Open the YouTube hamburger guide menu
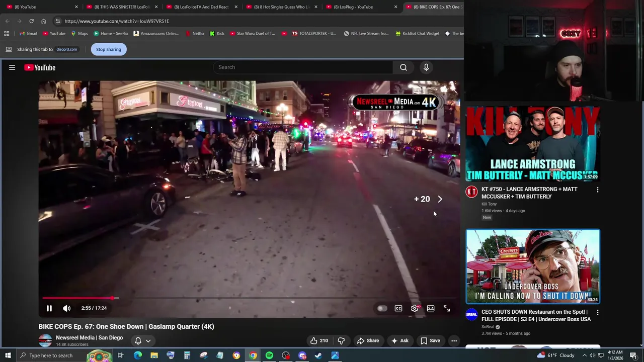Image resolution: width=644 pixels, height=362 pixels. click(12, 67)
